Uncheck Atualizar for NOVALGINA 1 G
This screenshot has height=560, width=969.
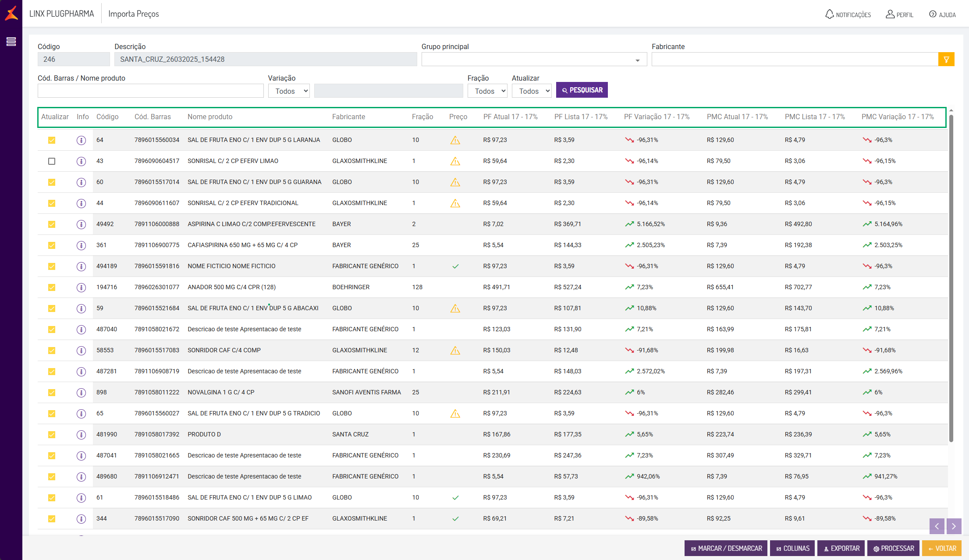click(x=52, y=393)
